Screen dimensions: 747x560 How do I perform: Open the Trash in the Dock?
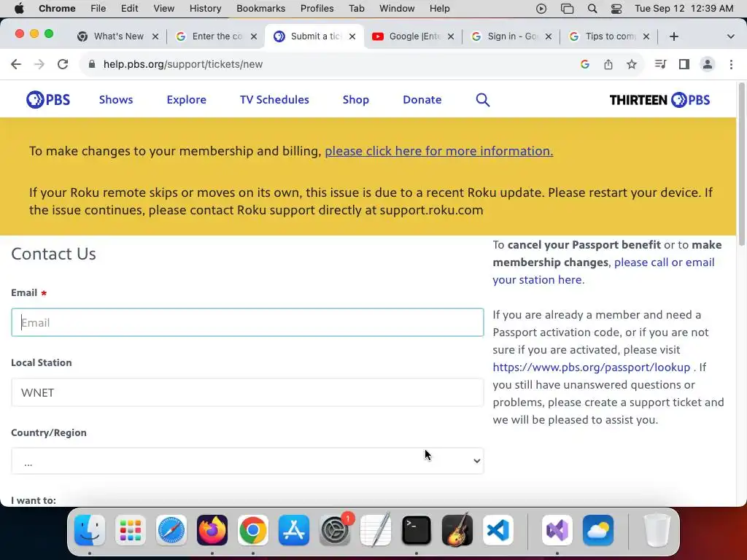click(657, 530)
